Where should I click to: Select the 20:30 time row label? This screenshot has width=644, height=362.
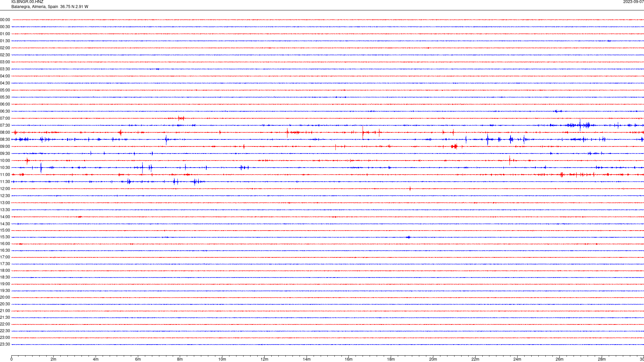5,304
